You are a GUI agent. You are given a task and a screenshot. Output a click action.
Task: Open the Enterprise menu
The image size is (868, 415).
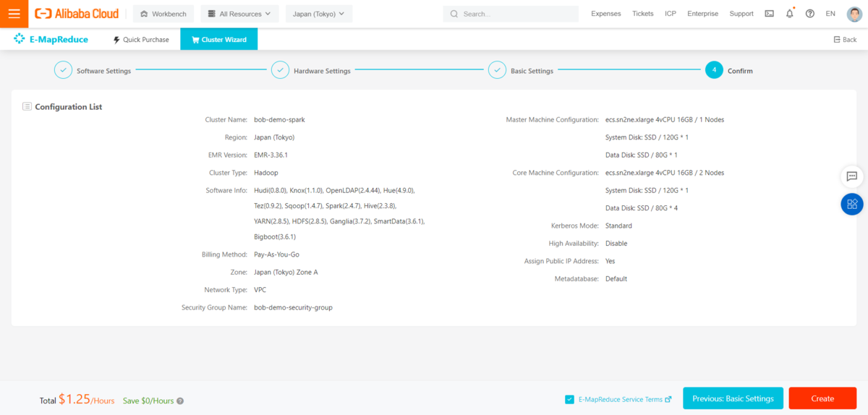click(x=702, y=14)
